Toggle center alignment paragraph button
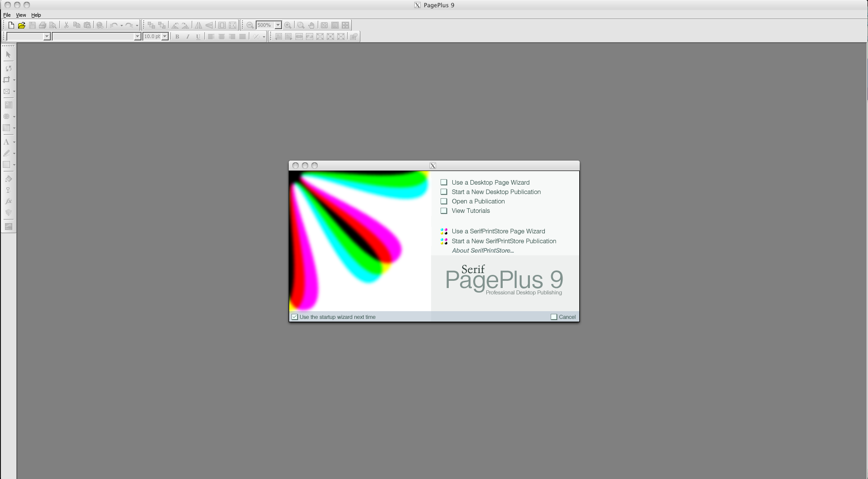 [x=222, y=37]
